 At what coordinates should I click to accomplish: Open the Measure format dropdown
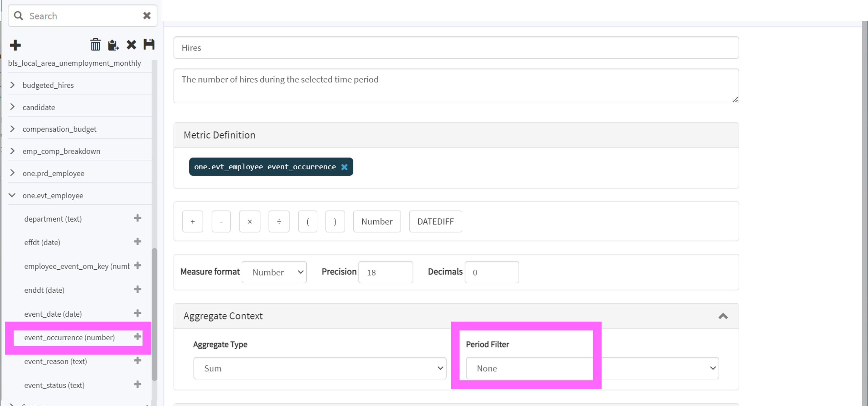(x=274, y=272)
